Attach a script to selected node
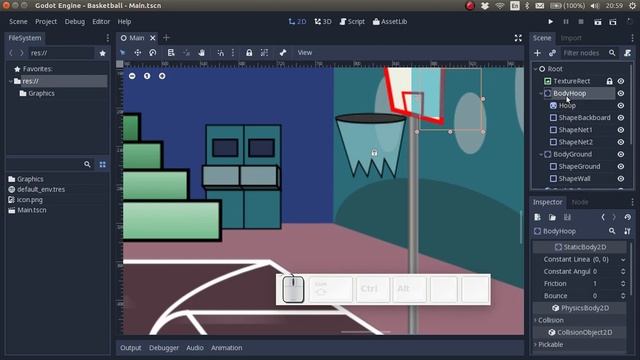Viewport: 640px width, 360px height. tap(628, 53)
